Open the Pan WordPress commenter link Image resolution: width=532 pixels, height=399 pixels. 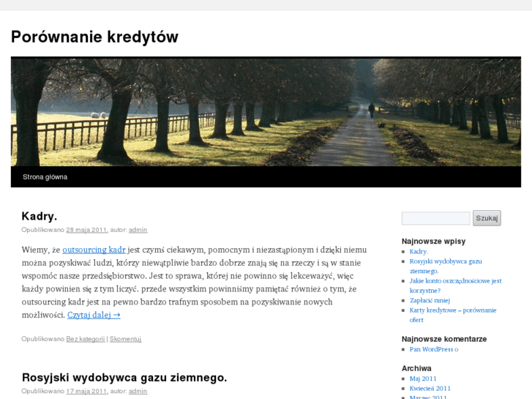tap(431, 349)
